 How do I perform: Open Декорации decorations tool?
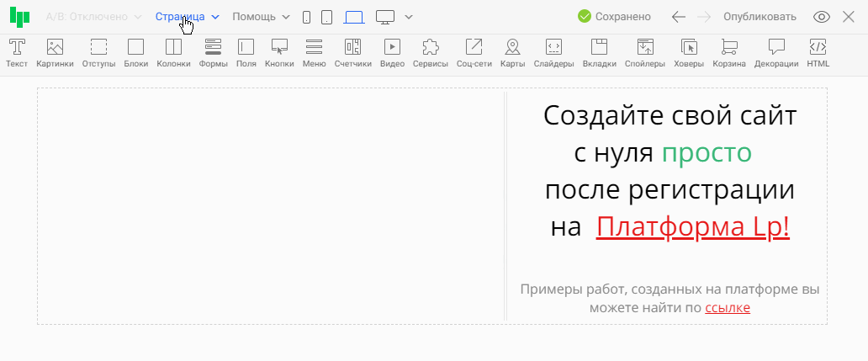coord(776,53)
